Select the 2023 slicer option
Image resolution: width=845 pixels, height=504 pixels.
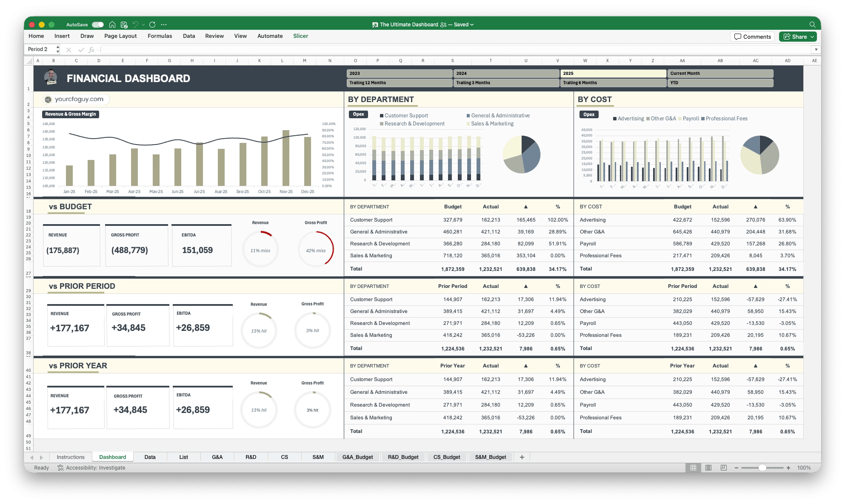pos(400,74)
